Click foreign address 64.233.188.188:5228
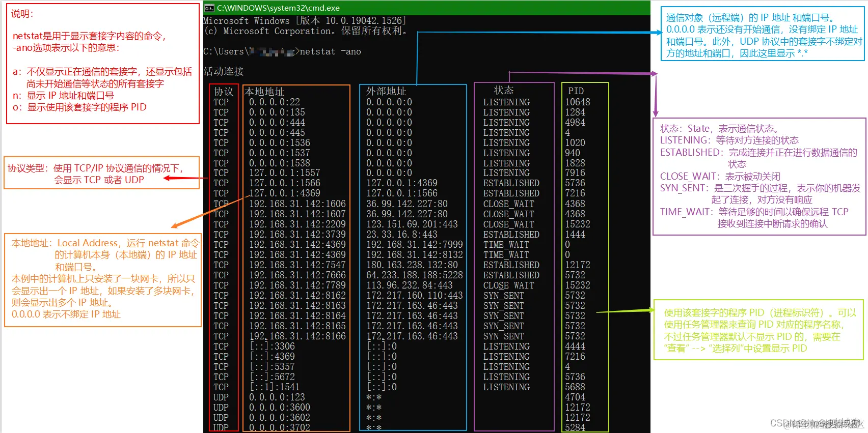 415,275
